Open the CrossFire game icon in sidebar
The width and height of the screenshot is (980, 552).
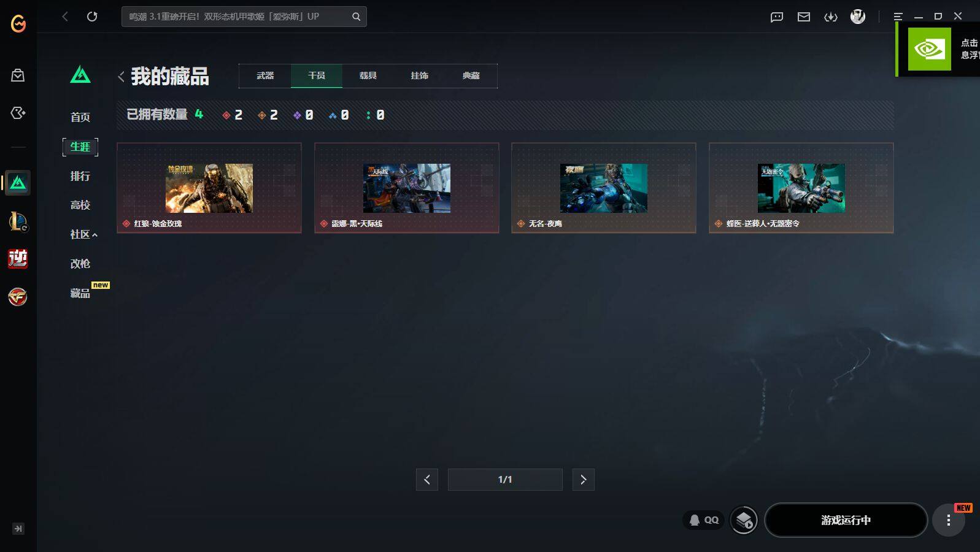pyautogui.click(x=18, y=297)
